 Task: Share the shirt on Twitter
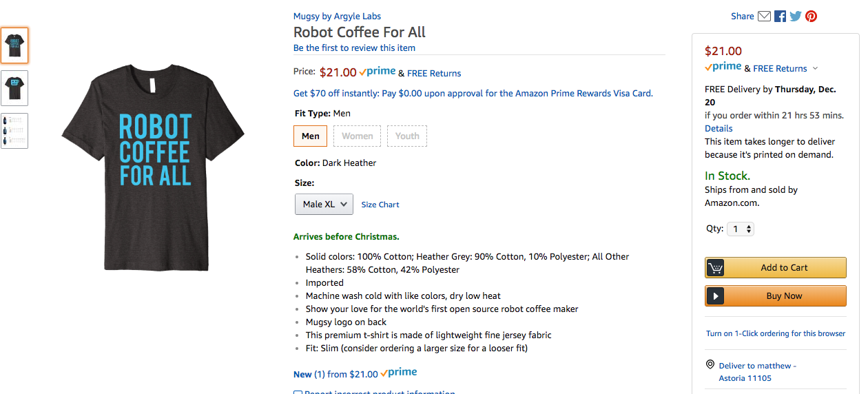click(x=796, y=17)
